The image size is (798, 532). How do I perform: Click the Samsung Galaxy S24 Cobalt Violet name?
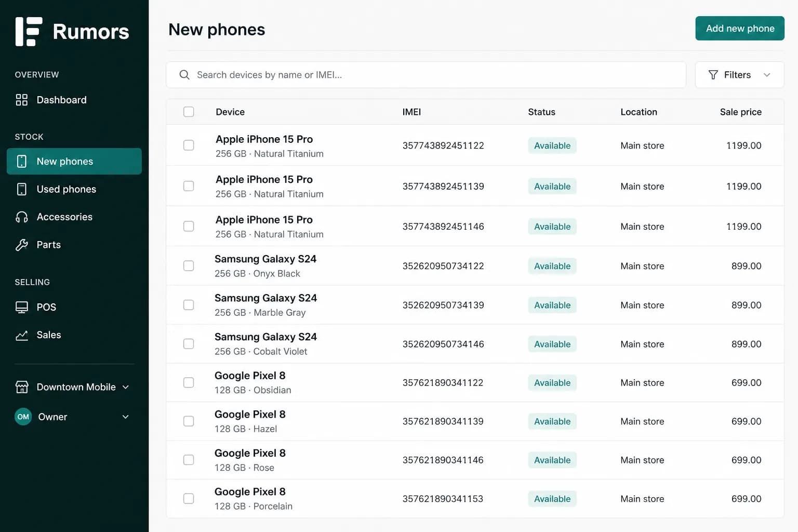point(265,337)
